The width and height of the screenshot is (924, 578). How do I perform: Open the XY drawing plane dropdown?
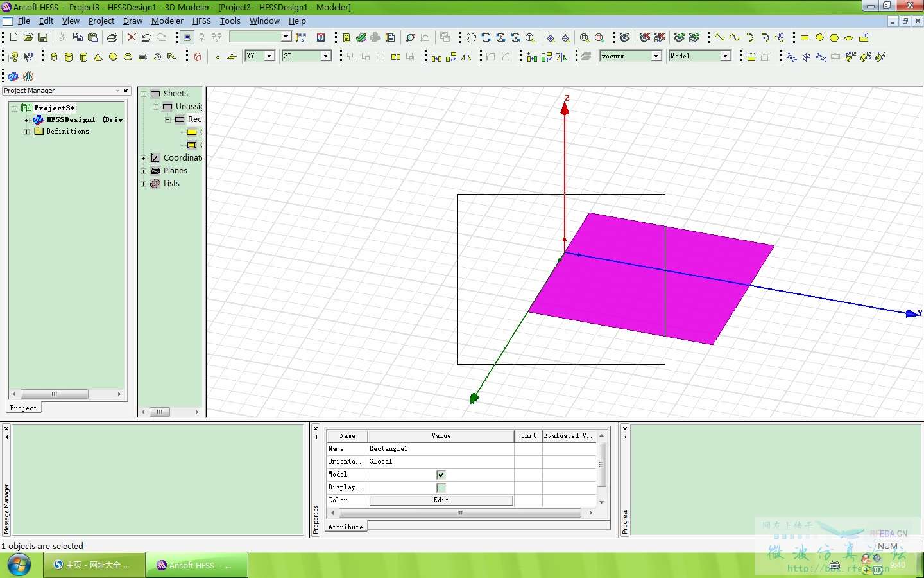coord(269,57)
